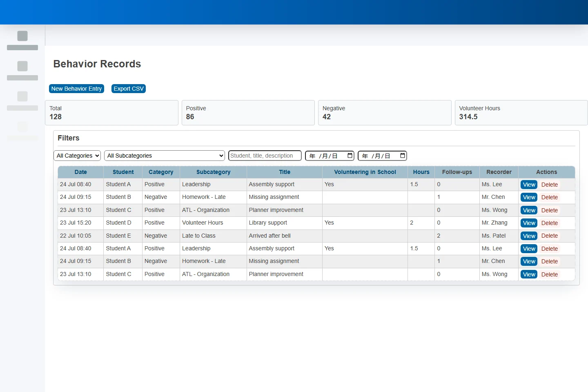The image size is (588, 392).
Task: Click the Title column header
Action: (x=285, y=172)
